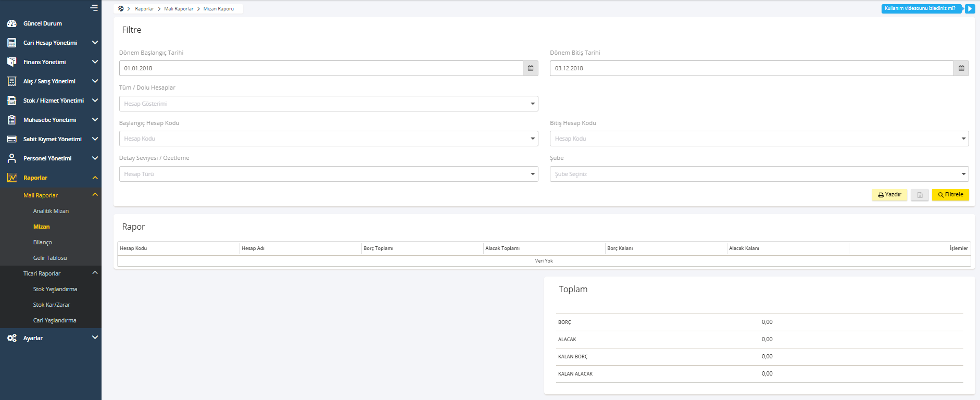Open Stok Kar/Zarar report

[x=52, y=305]
